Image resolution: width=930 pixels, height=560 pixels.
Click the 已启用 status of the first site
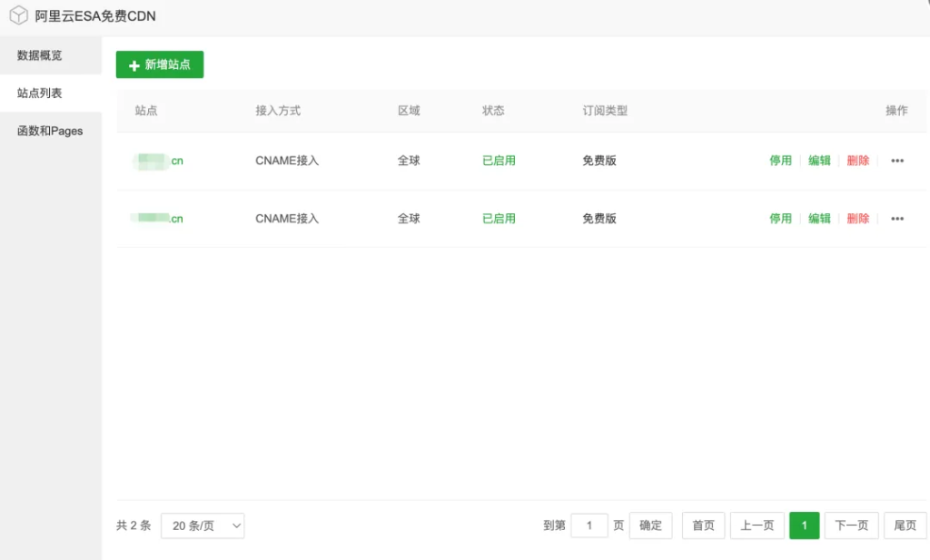pyautogui.click(x=498, y=161)
